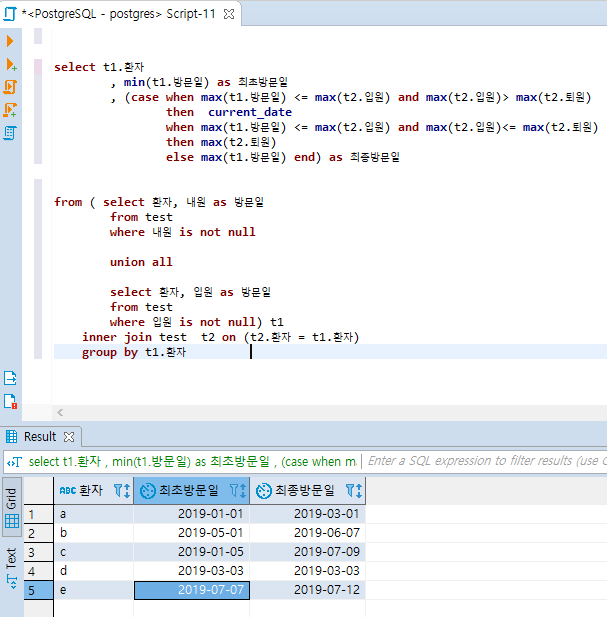Select cell with patient 'c'
This screenshot has height=617, width=607.
(94, 552)
